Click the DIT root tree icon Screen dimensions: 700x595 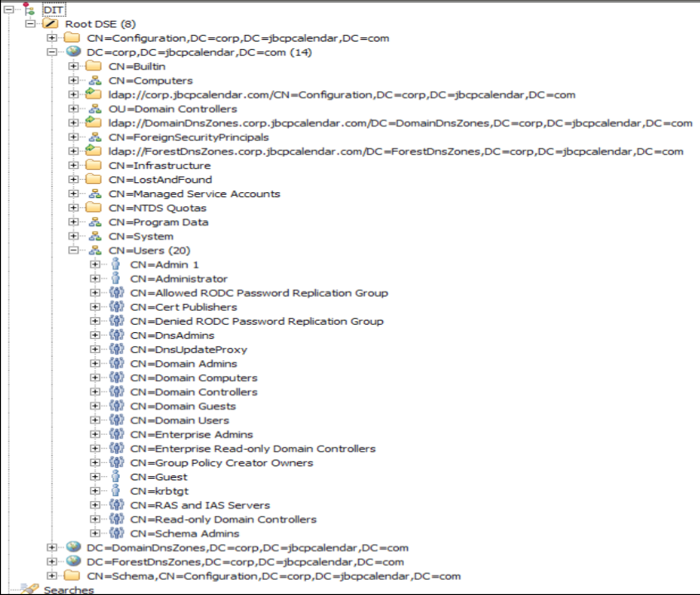(29, 9)
